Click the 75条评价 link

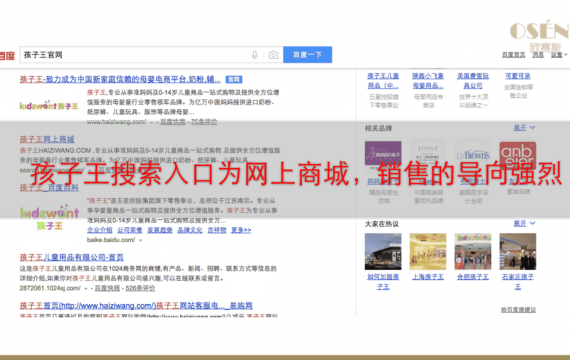(x=204, y=122)
